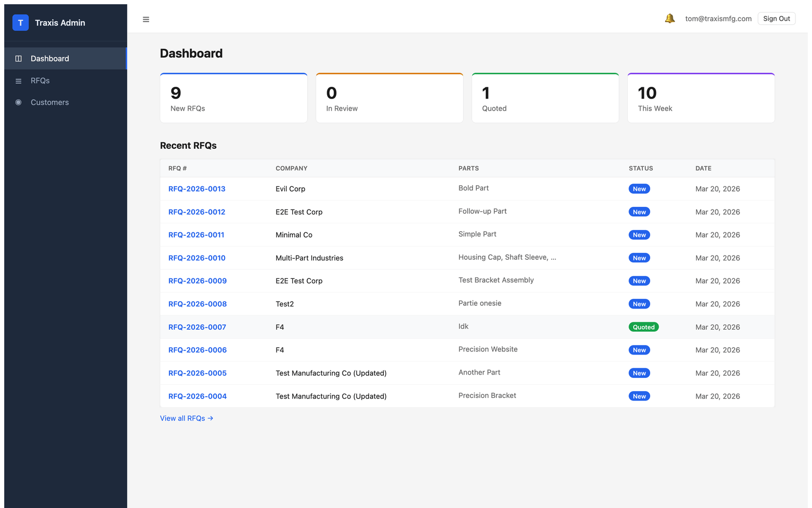Viewport: 812px width, 508px height.
Task: Click Multi-Part Industries company cell
Action: click(x=309, y=258)
